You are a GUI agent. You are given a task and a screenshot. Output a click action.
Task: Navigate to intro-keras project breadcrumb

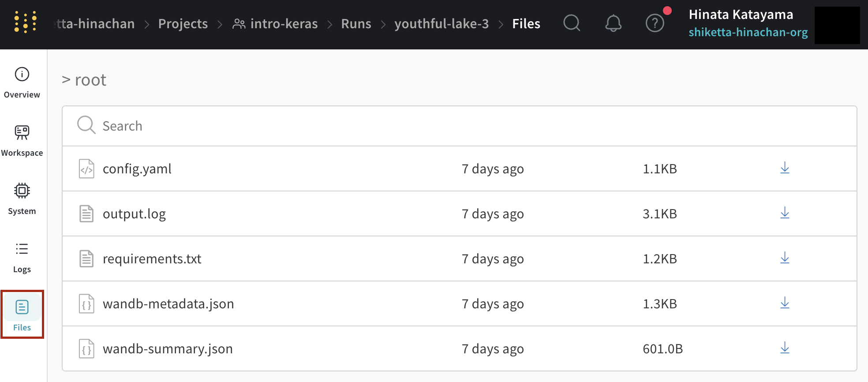tap(284, 24)
